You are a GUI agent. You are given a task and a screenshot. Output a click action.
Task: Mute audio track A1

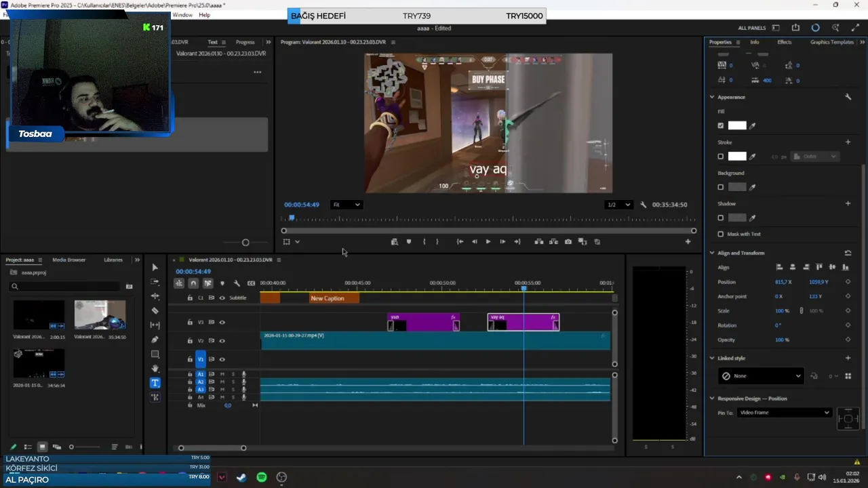[222, 374]
